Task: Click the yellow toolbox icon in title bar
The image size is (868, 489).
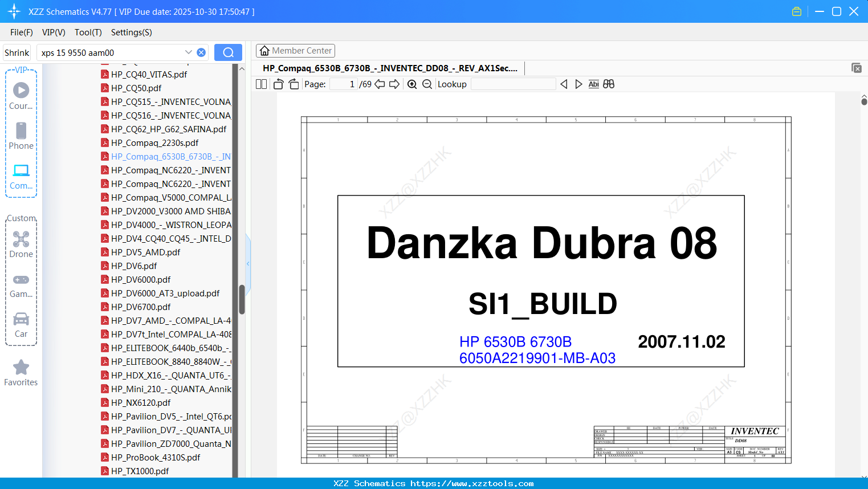Action: click(x=797, y=11)
